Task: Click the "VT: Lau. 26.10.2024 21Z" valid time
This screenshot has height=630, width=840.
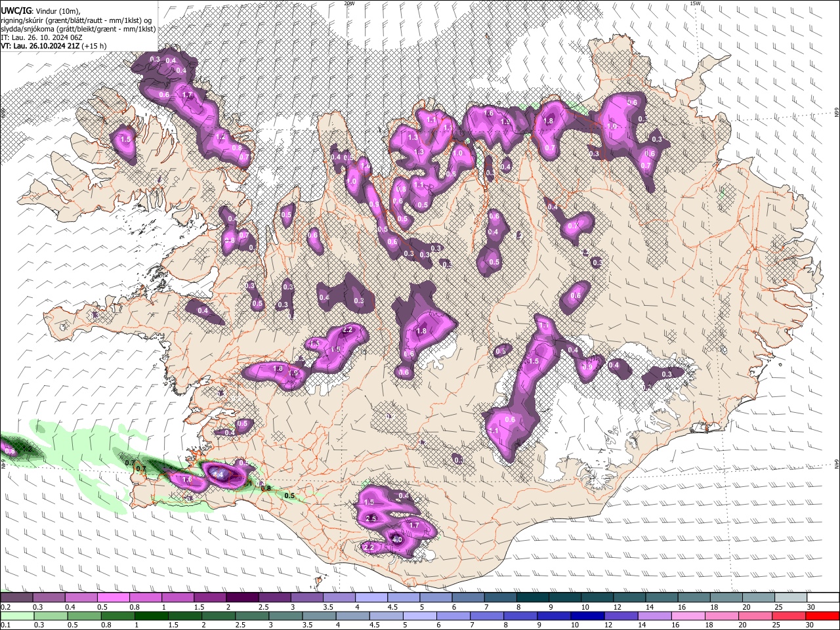Action: pos(41,47)
